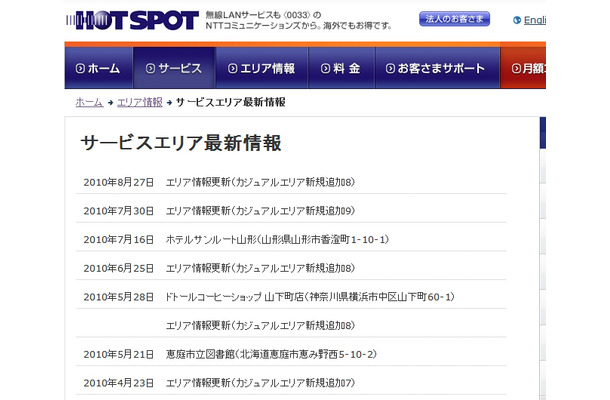Click サービスエリア最新情報 breadcrumb text

(231, 102)
